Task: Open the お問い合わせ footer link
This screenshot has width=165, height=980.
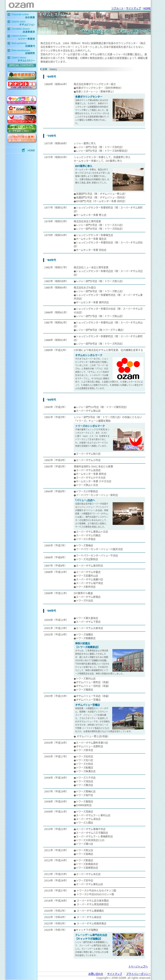Action: 96,974
